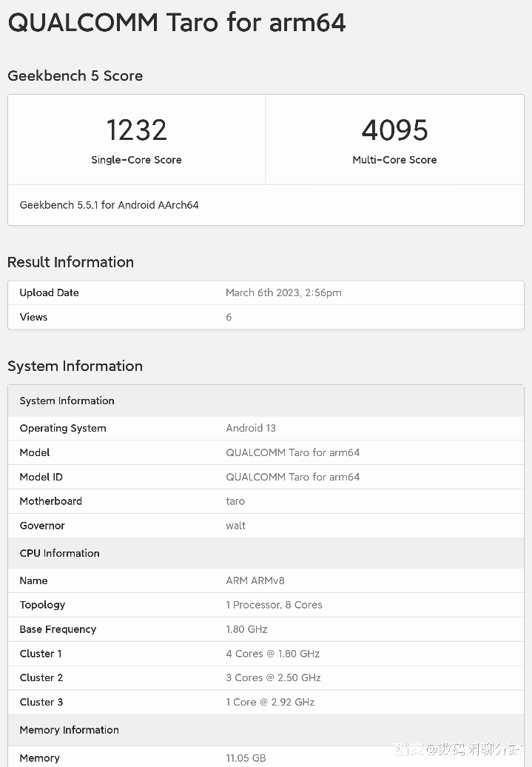Select the governor value walt

(x=236, y=526)
